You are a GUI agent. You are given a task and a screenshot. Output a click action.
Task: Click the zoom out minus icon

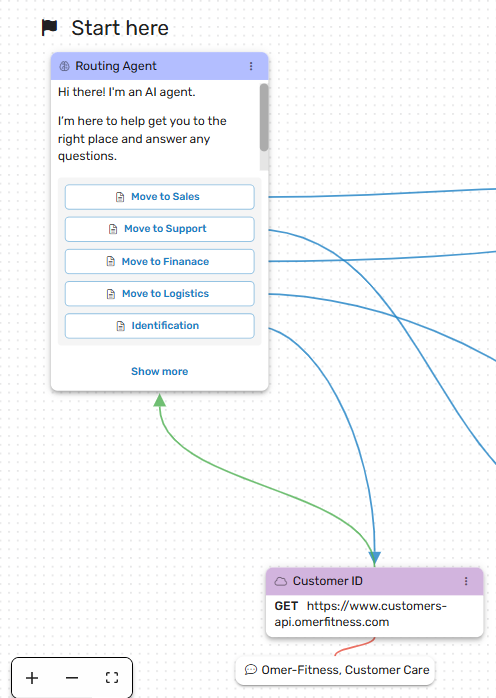click(x=72, y=678)
